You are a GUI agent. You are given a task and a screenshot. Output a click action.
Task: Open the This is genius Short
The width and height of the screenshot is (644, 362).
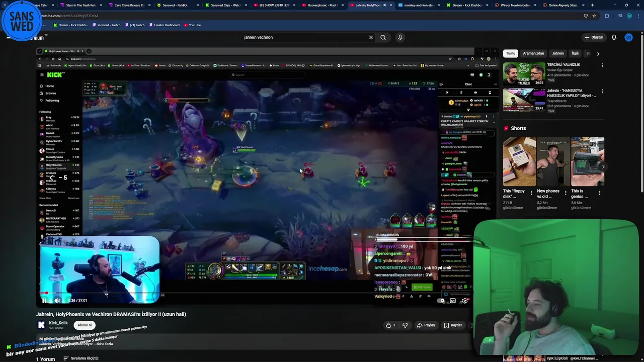[587, 161]
